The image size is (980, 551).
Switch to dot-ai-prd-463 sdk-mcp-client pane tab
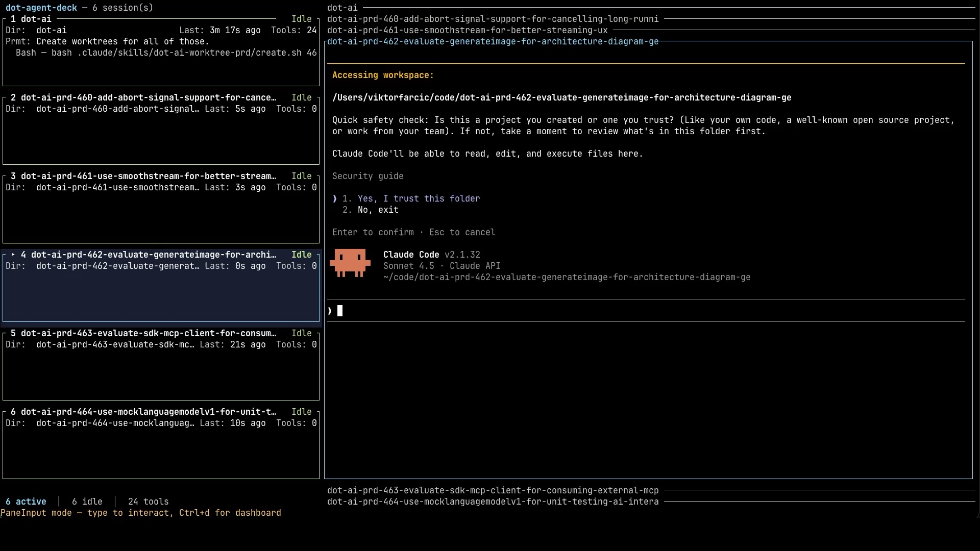click(493, 490)
